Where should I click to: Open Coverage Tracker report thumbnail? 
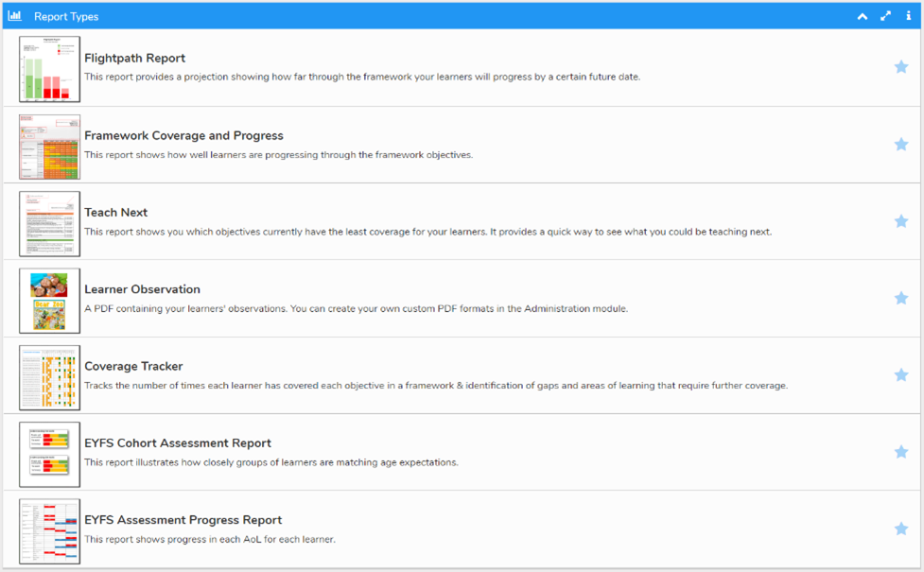tap(49, 377)
